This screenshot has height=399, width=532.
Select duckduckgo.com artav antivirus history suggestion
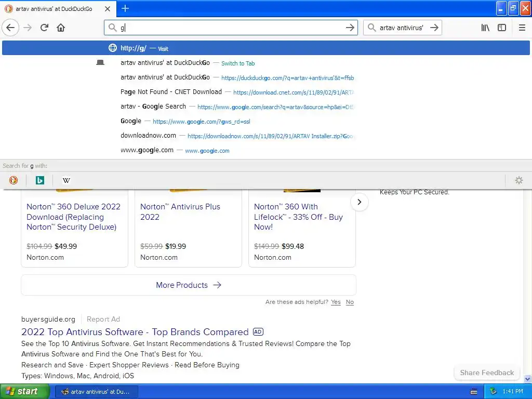[265, 77]
